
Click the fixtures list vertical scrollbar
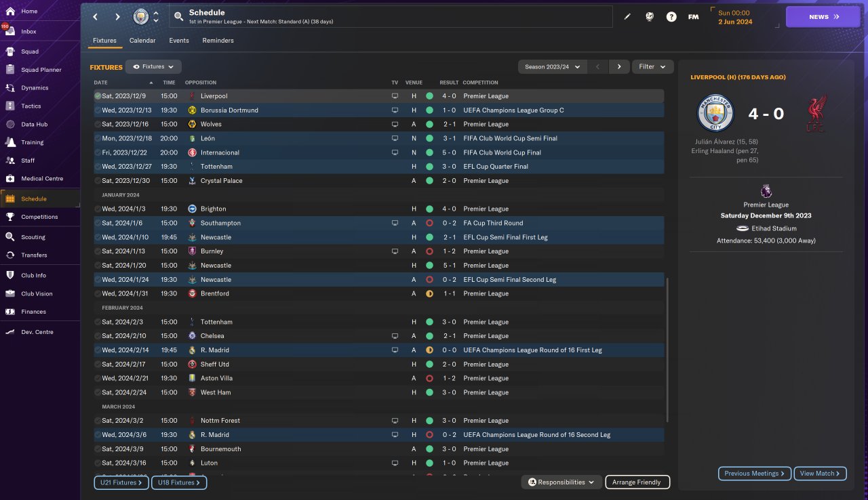click(668, 349)
